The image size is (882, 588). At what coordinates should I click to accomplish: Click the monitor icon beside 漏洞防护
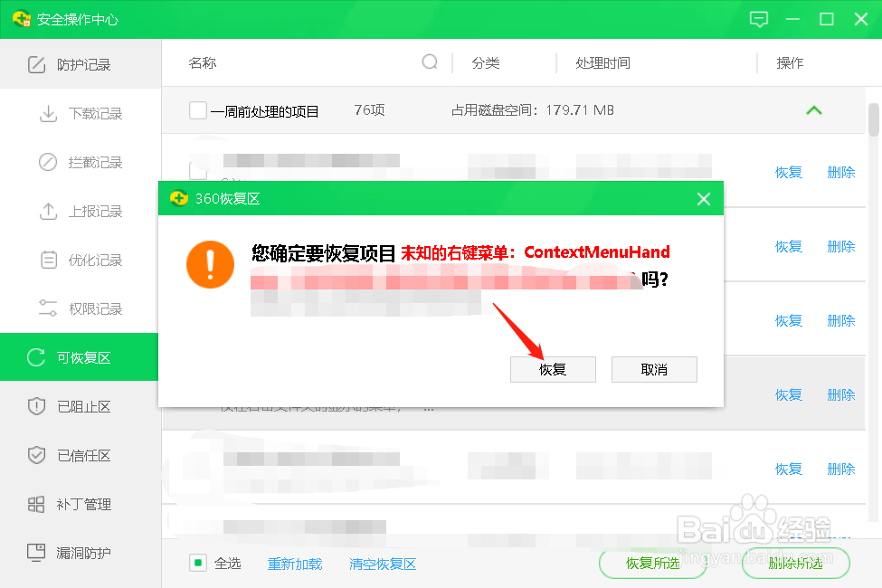[36, 552]
